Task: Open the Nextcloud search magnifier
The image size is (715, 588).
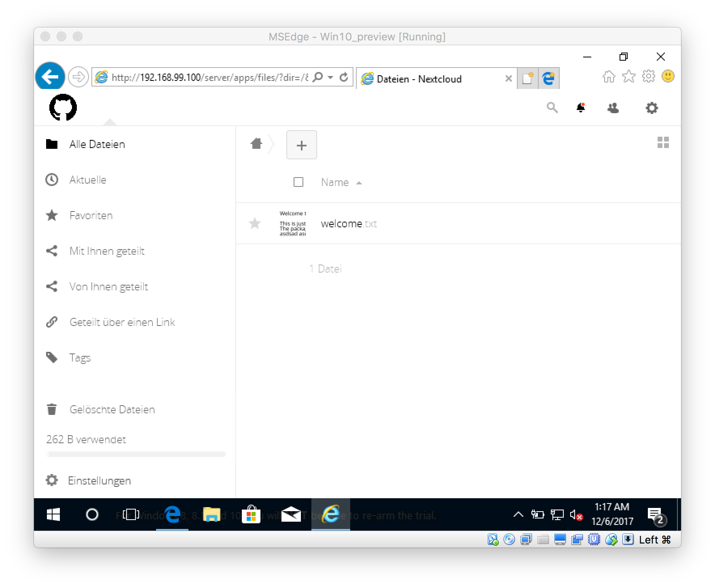Action: [552, 108]
